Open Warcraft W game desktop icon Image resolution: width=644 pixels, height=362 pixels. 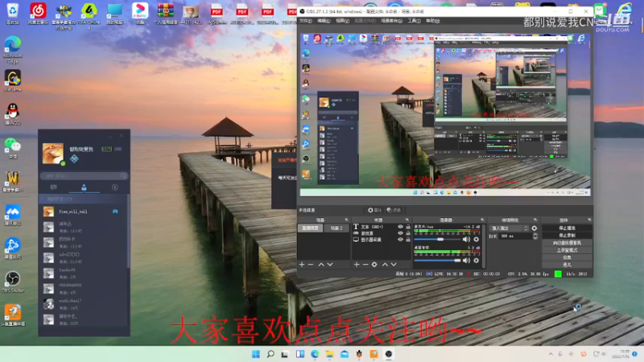click(13, 182)
